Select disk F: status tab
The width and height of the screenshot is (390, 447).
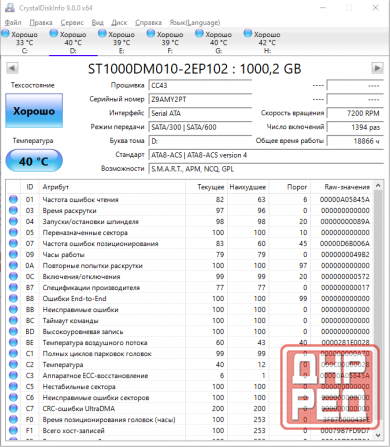click(x=170, y=42)
